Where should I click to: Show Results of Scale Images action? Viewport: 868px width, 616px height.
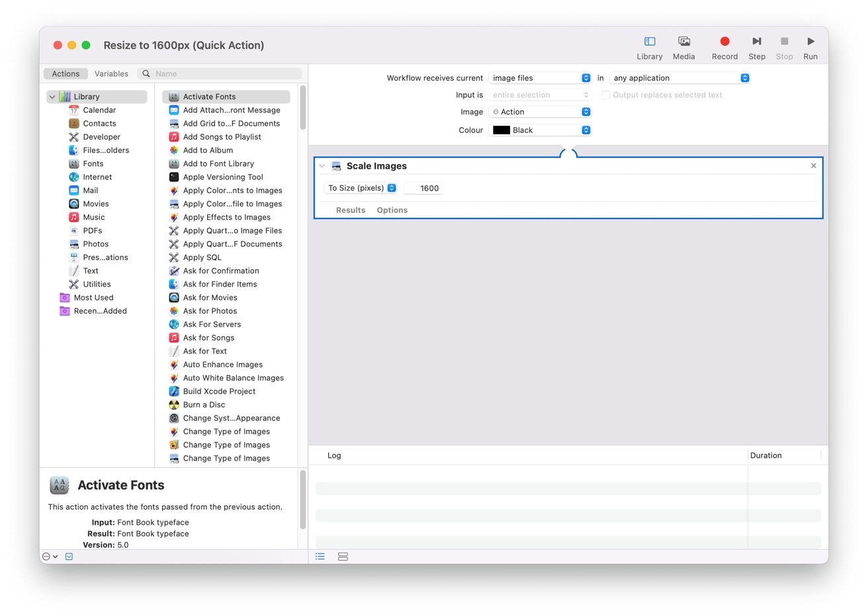(x=351, y=210)
